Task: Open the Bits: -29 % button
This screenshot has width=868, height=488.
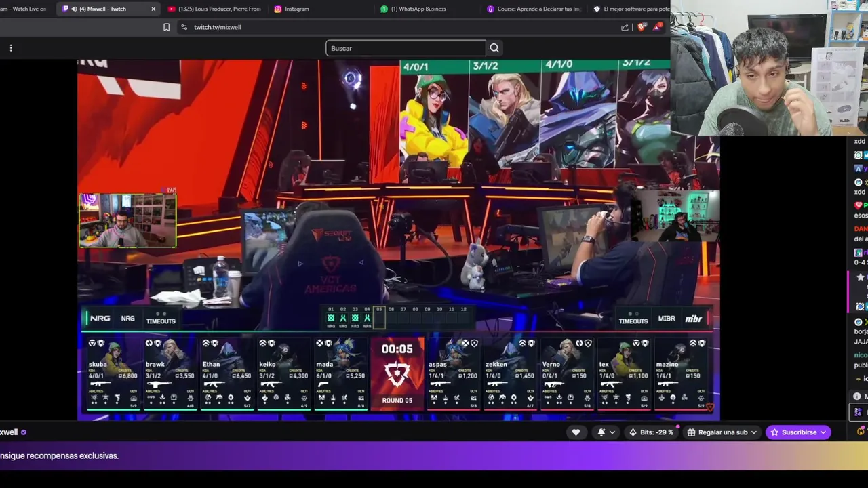Action: (x=652, y=432)
